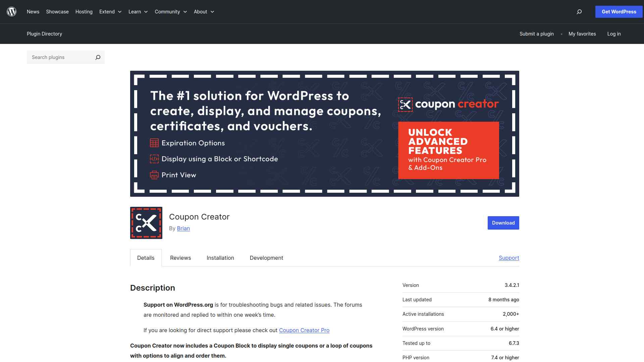This screenshot has width=644, height=362.
Task: Click the Coupon Creator plugin icon
Action: 146,223
